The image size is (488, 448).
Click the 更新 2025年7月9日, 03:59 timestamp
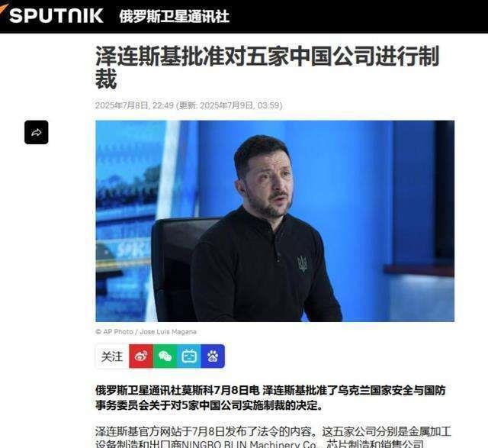pyautogui.click(x=230, y=105)
